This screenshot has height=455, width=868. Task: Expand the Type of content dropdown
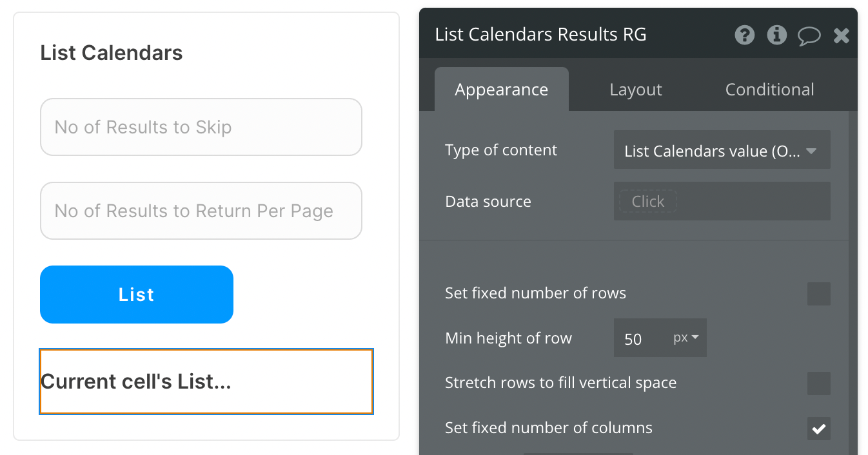tap(721, 151)
